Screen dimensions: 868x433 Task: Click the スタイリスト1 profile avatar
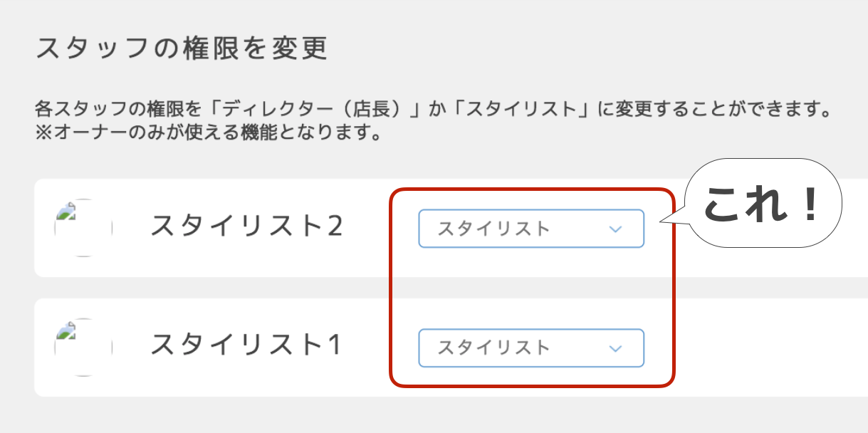tap(83, 348)
